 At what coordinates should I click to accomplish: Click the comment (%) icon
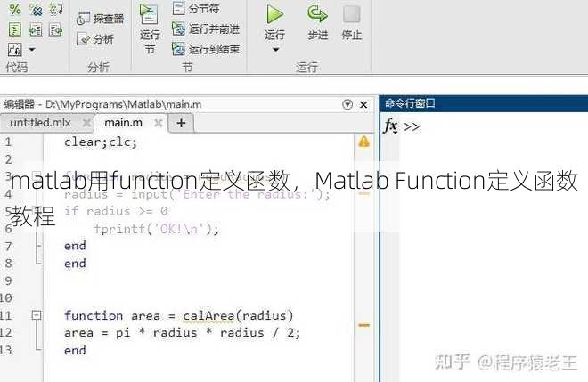[x=14, y=9]
